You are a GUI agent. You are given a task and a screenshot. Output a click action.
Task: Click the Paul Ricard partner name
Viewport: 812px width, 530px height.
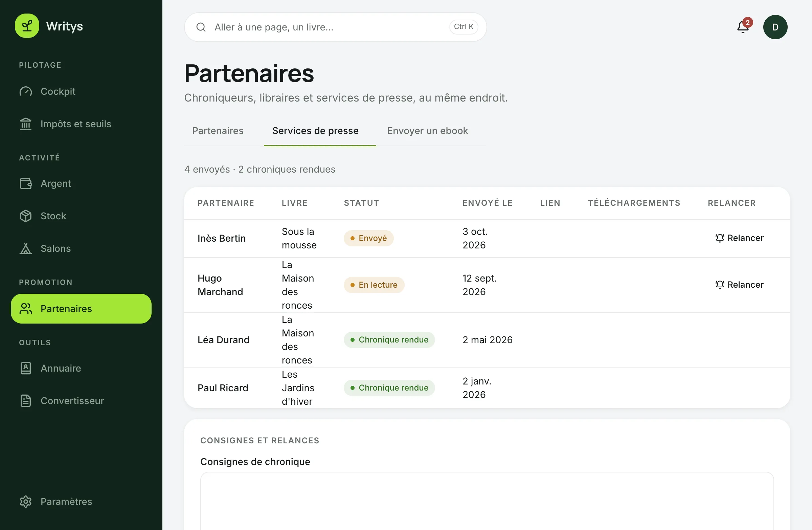(223, 388)
